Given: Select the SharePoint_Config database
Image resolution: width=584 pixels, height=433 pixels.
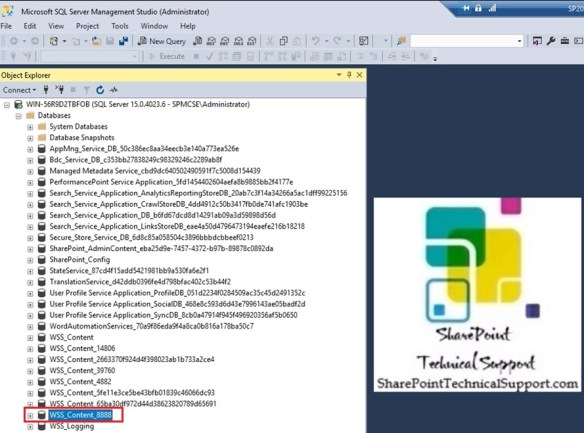Looking at the screenshot, I should (80, 260).
